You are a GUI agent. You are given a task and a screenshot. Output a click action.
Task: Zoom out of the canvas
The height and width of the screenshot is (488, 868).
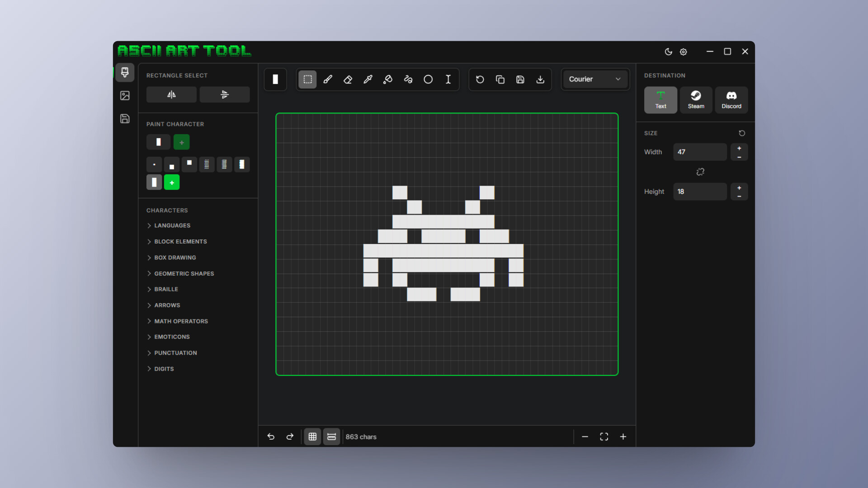click(x=585, y=436)
